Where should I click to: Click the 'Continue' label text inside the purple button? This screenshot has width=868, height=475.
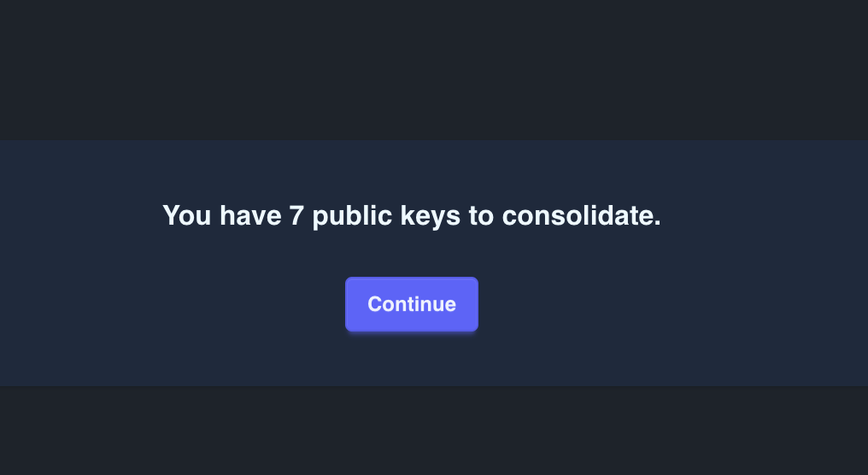tap(411, 304)
